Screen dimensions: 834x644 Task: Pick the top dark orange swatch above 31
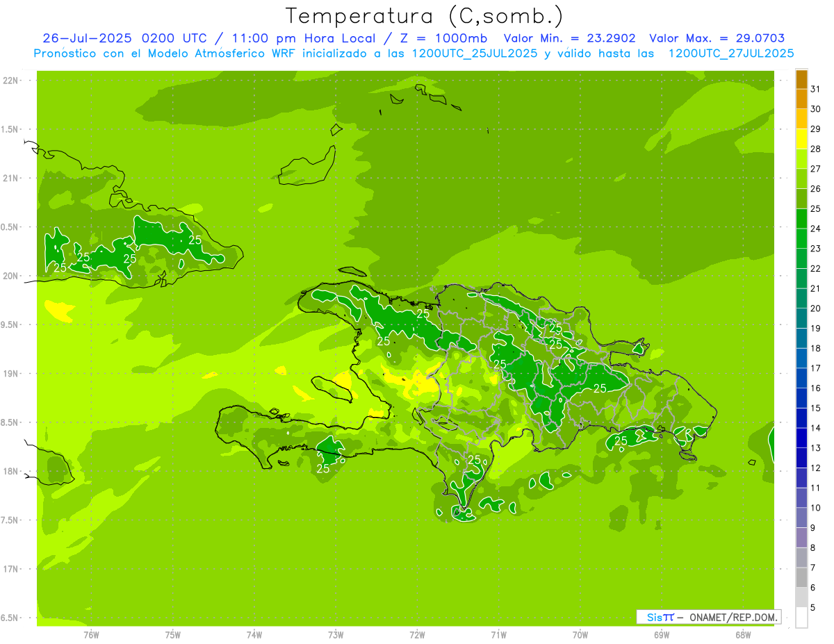point(801,80)
